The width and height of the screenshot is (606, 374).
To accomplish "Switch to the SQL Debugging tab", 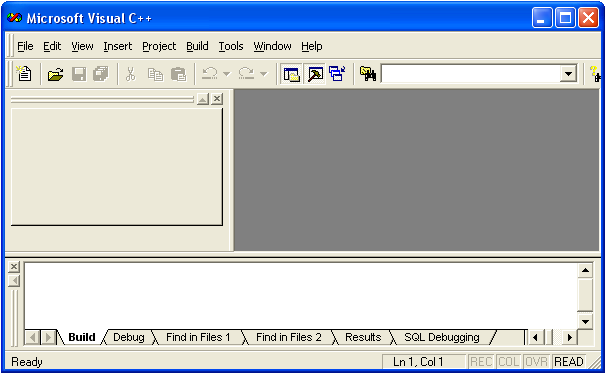I will 442,337.
